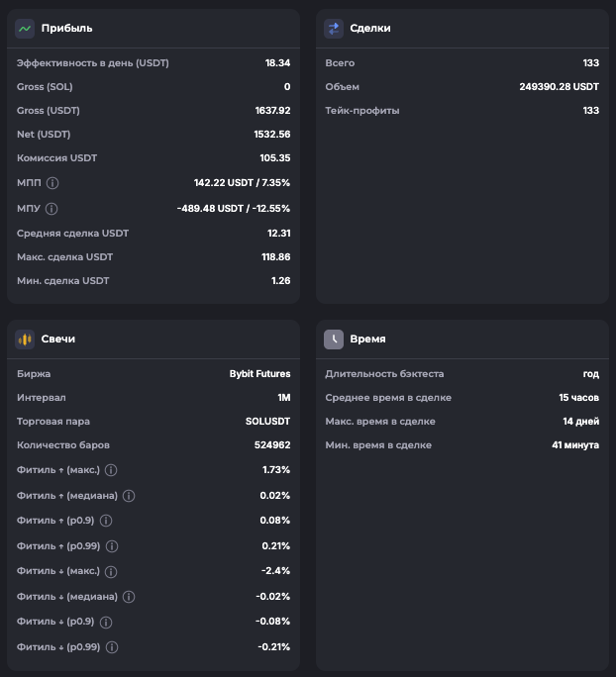Click info icon next to Фитиль ↑ (p0.9)

coord(106,521)
